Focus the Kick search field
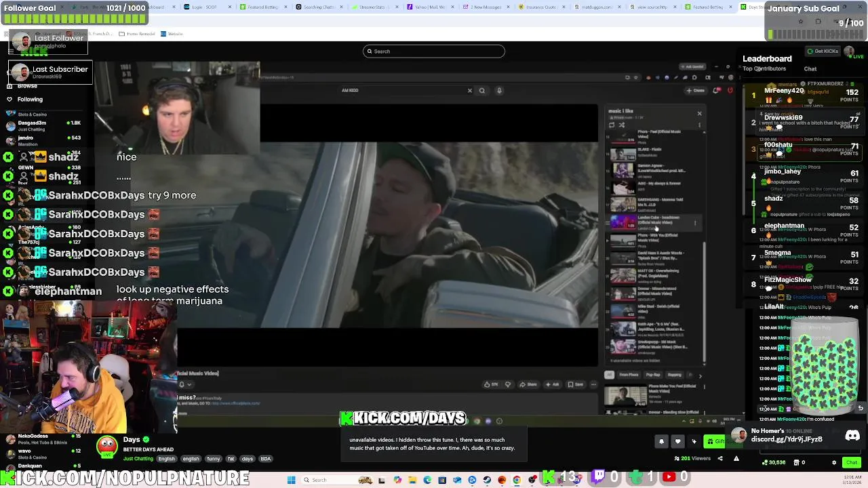Viewport: 868px width, 488px height. (434, 52)
